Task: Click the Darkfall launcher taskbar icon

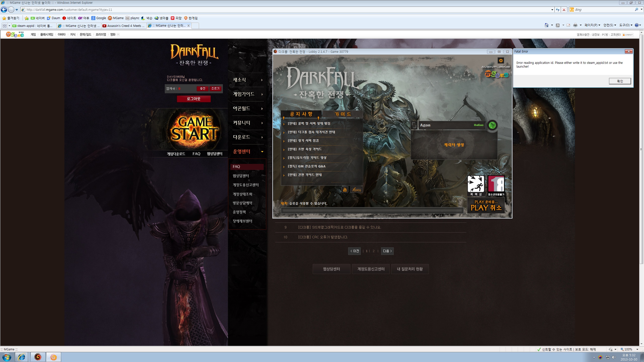Action: point(38,357)
